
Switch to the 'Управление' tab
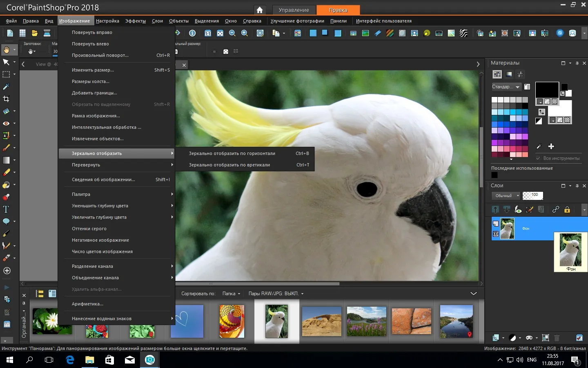click(x=294, y=10)
